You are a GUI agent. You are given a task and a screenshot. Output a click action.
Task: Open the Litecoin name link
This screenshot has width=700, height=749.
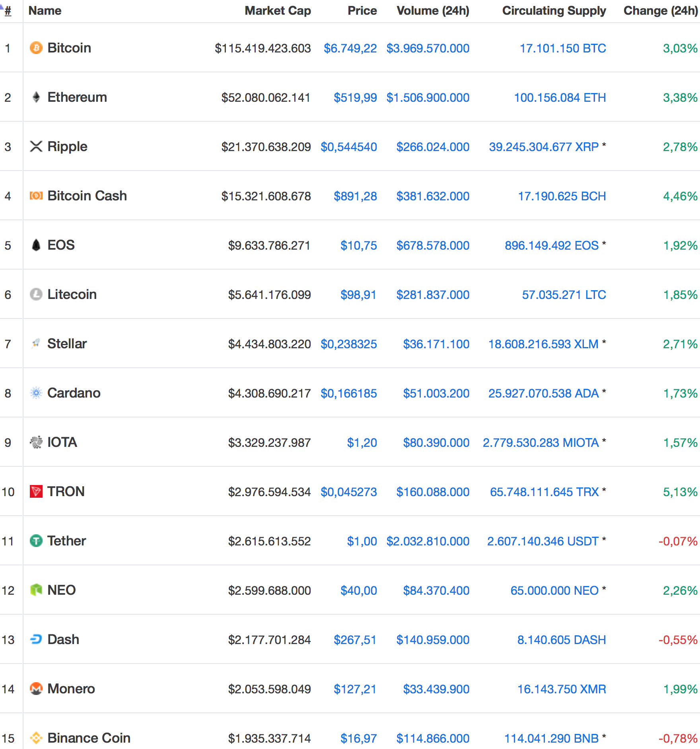[72, 295]
